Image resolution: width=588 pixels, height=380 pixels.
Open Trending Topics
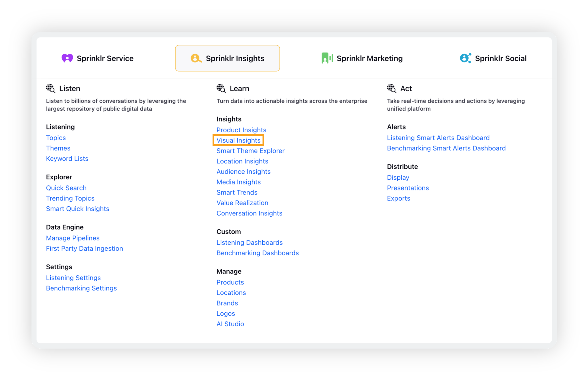point(70,198)
